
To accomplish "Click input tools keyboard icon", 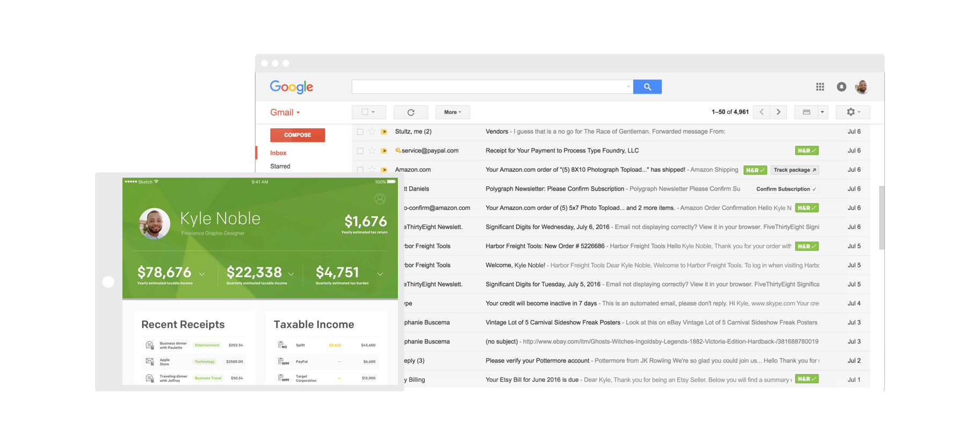I will tap(806, 112).
